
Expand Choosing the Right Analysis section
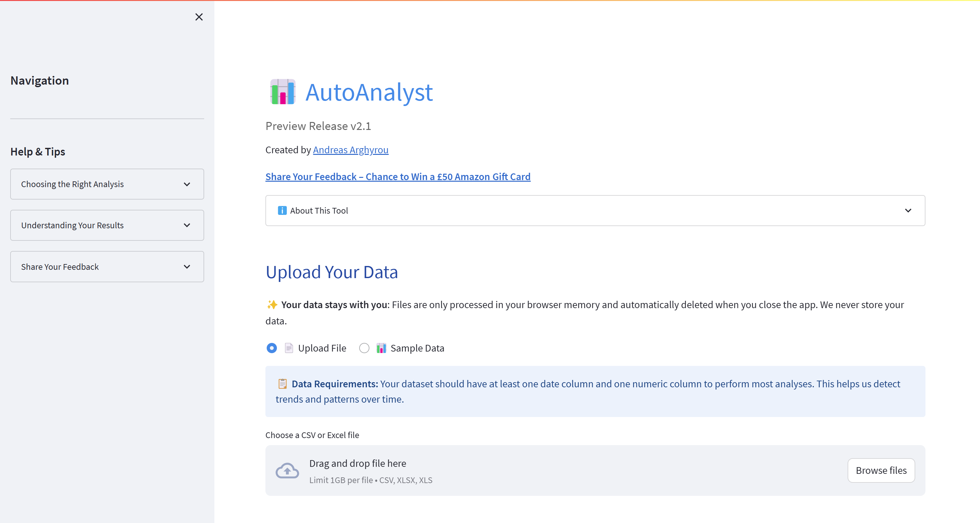tap(107, 184)
